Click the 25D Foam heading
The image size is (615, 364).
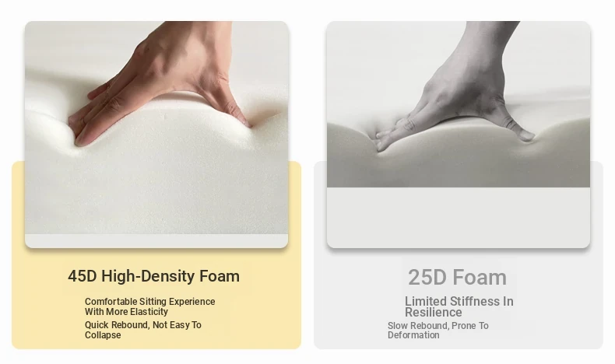(x=457, y=278)
